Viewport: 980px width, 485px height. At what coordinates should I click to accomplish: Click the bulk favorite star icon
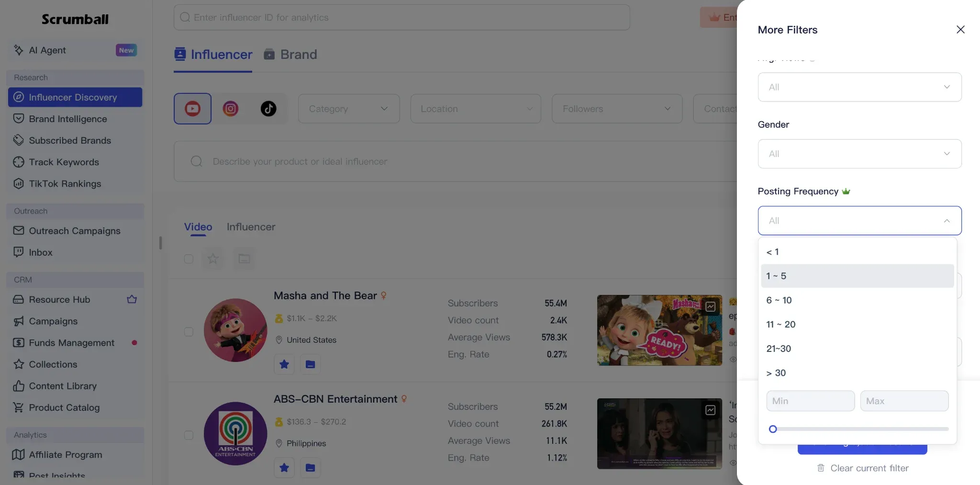[x=213, y=259]
